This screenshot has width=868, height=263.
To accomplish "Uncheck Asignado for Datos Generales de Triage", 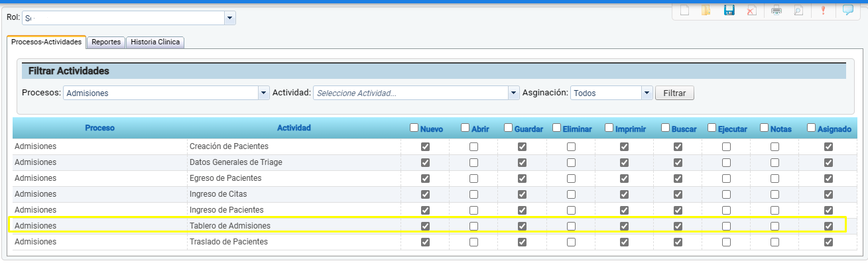I will pyautogui.click(x=828, y=162).
